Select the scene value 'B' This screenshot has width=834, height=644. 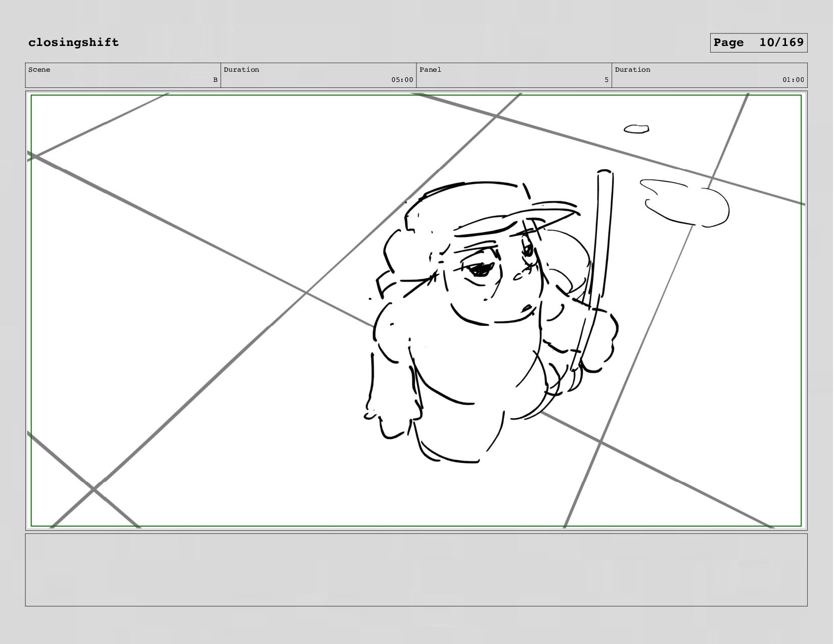click(x=215, y=80)
